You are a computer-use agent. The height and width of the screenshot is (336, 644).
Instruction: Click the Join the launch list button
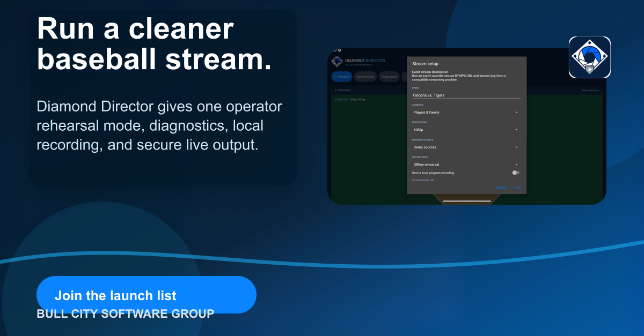(x=146, y=295)
